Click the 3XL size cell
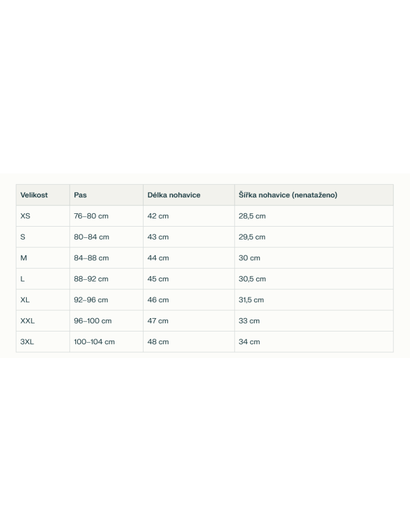Screen dimensions: 410x532 [27, 342]
